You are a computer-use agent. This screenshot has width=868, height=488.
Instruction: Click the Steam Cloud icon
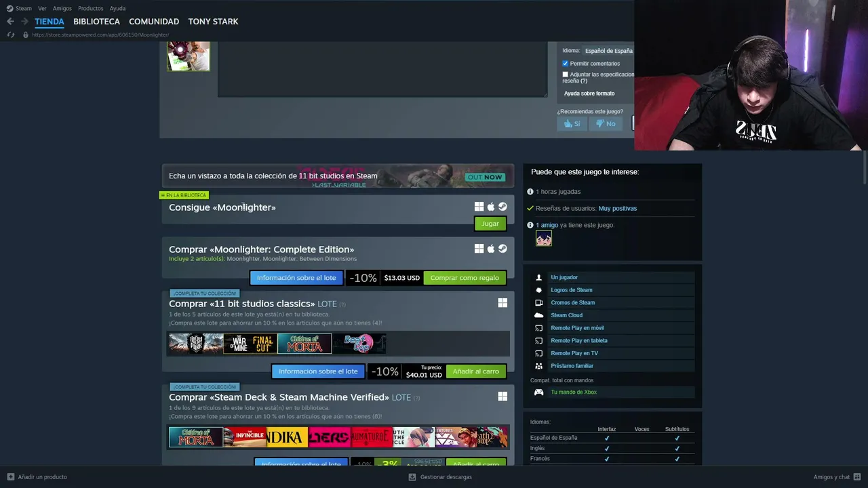point(539,315)
